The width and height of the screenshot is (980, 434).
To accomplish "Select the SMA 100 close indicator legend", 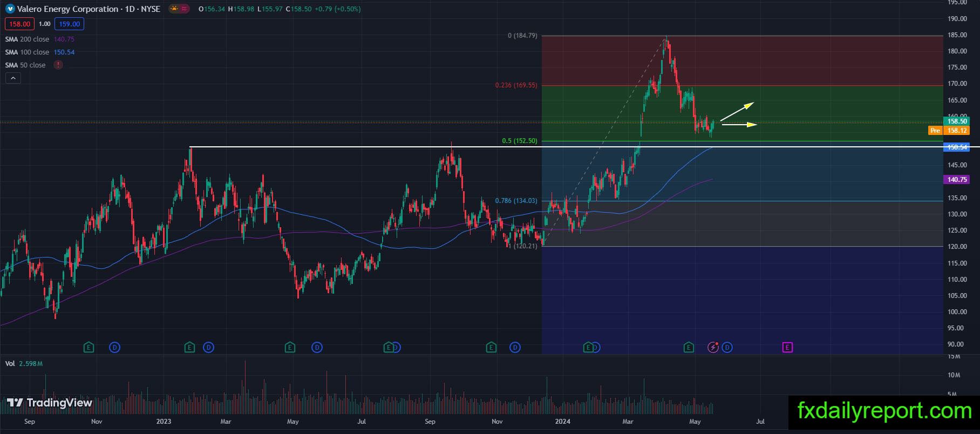I will [x=27, y=52].
